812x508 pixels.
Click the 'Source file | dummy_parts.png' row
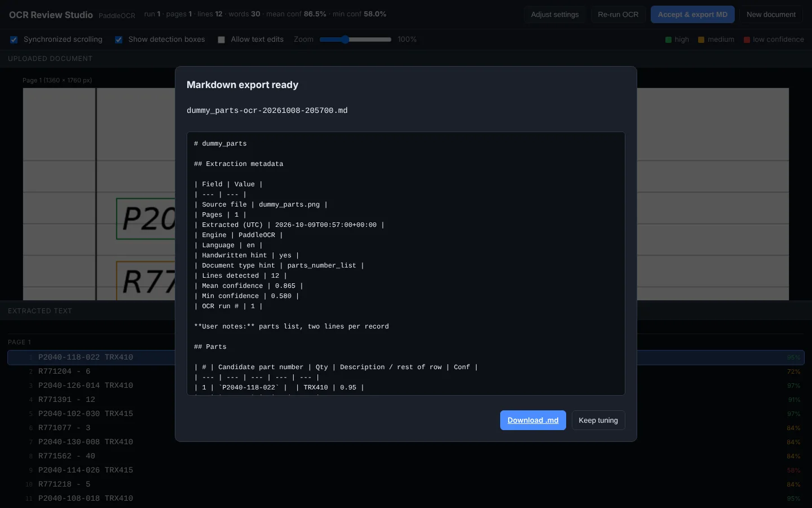pos(261,204)
